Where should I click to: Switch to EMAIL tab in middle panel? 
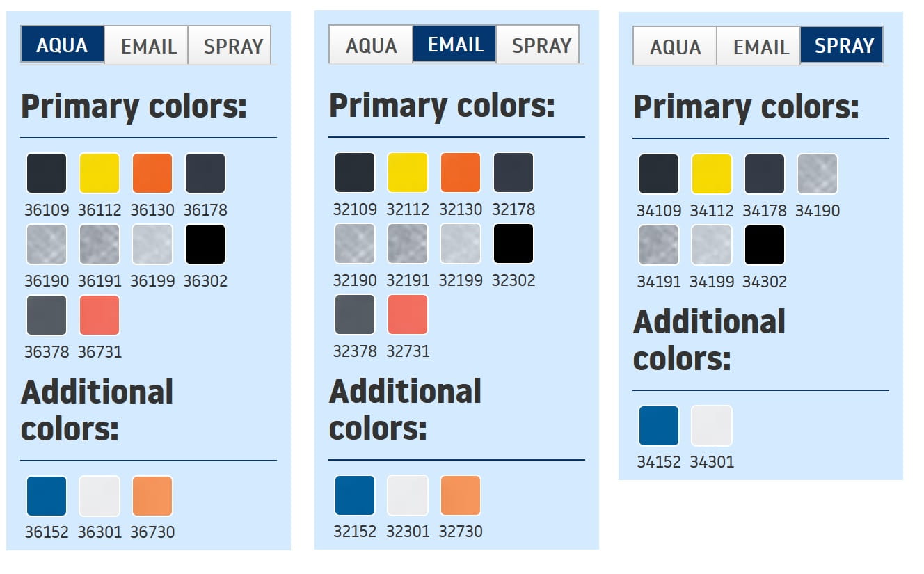455,45
